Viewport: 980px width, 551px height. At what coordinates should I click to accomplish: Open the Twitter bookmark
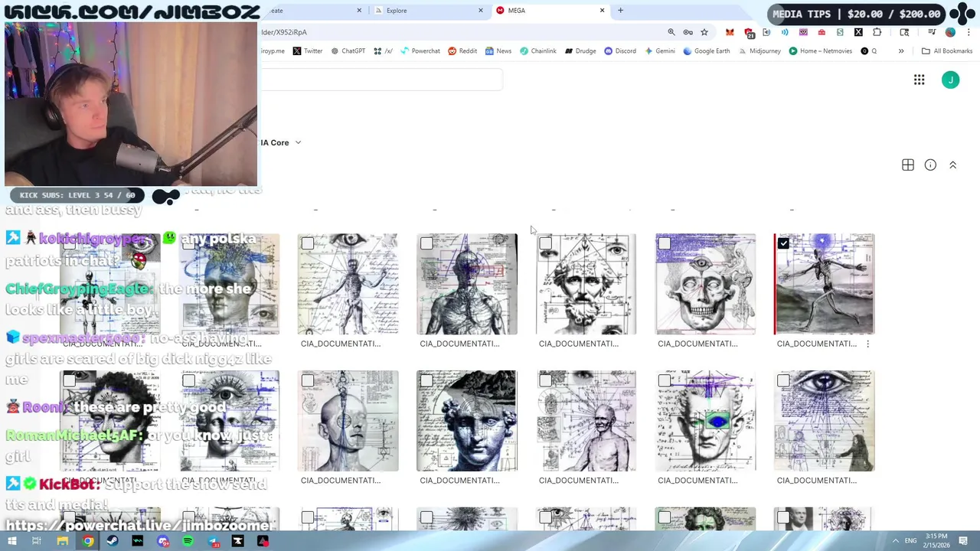point(308,51)
